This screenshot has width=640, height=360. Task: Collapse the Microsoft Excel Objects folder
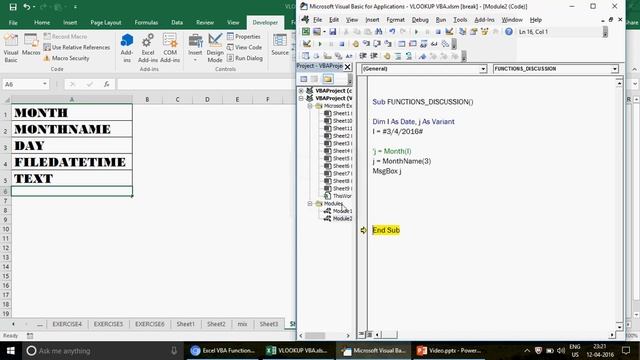310,106
